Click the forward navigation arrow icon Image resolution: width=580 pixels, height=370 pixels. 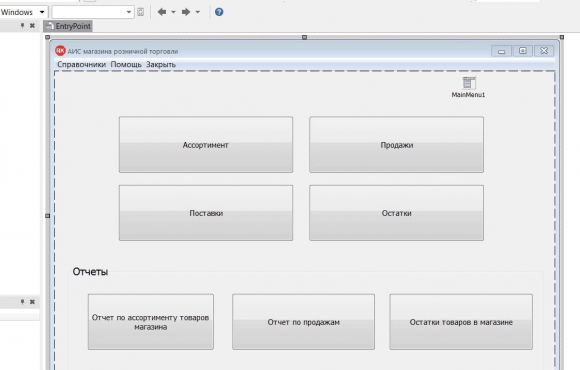click(x=186, y=12)
